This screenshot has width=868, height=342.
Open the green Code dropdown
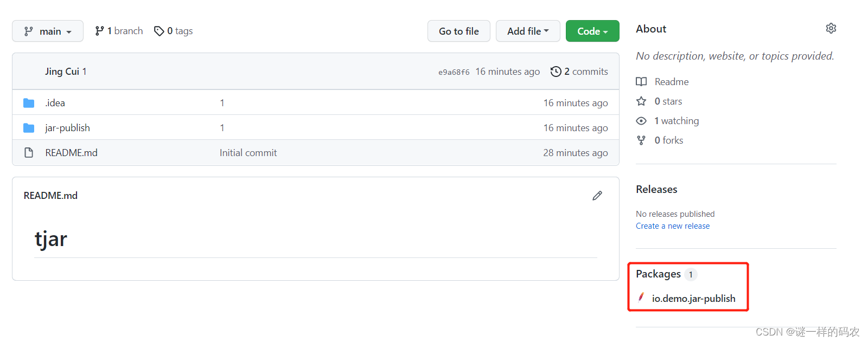[x=592, y=31]
